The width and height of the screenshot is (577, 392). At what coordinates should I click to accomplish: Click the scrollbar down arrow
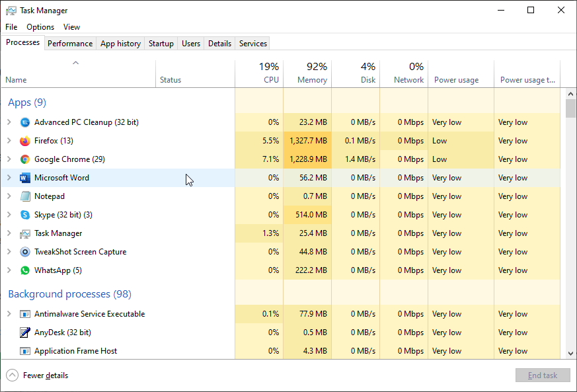tap(571, 354)
